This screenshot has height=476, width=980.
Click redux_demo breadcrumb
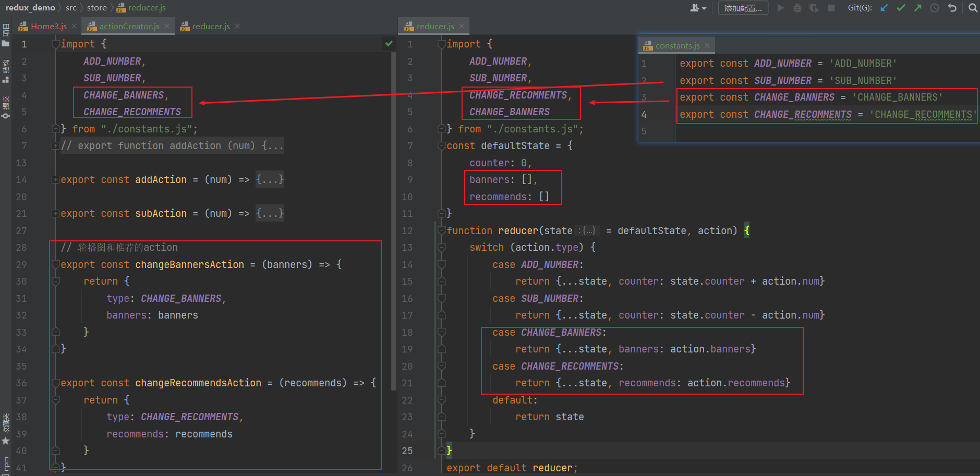(30, 8)
